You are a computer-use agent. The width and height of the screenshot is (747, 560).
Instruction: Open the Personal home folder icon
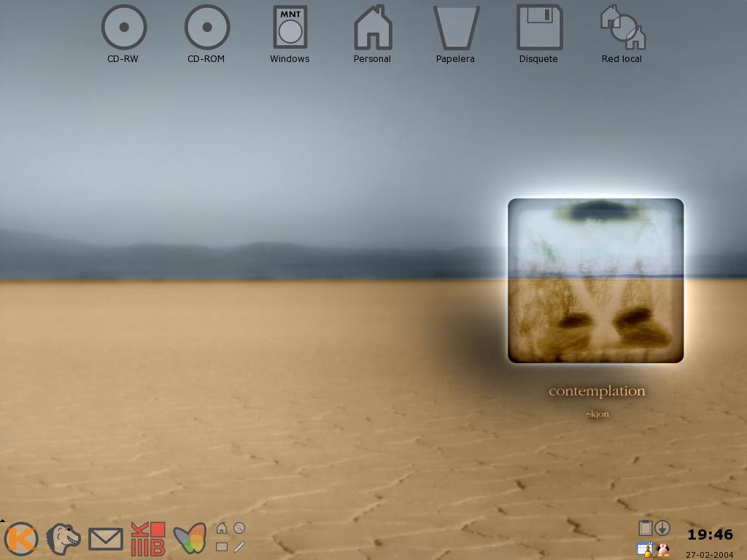tap(373, 27)
